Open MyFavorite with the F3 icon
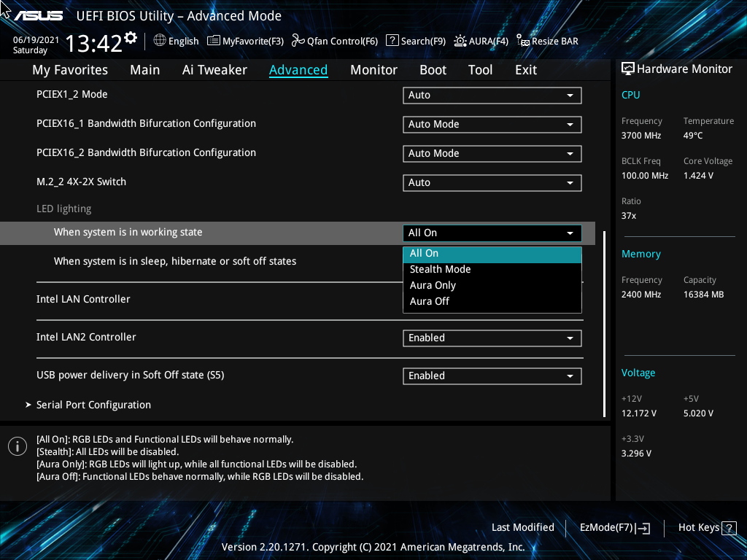 click(x=245, y=41)
